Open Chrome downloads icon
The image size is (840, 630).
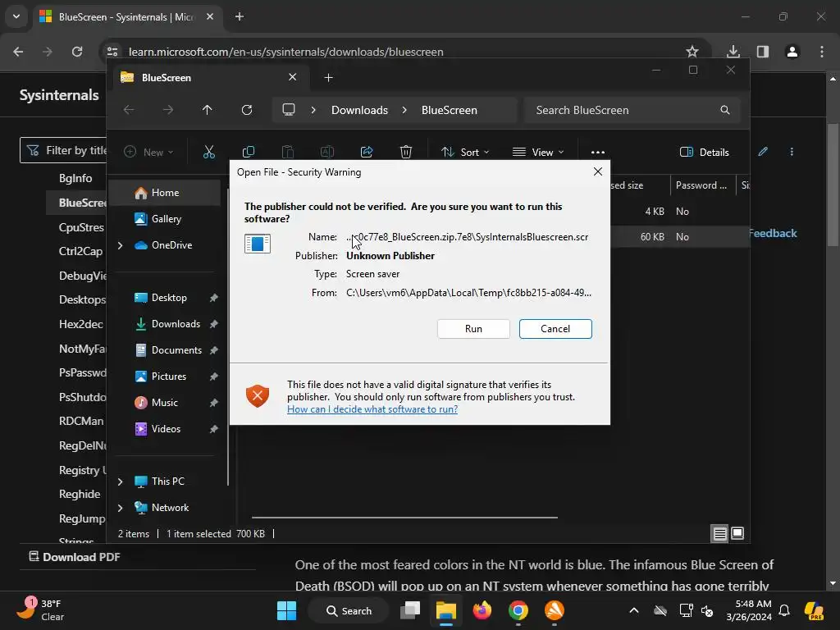tap(733, 52)
